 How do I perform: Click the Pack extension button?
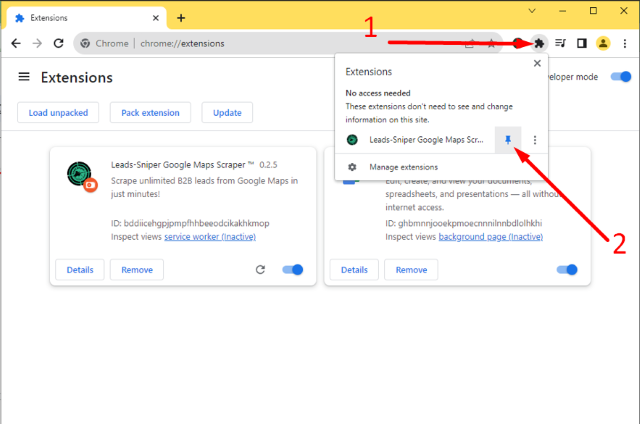click(150, 113)
